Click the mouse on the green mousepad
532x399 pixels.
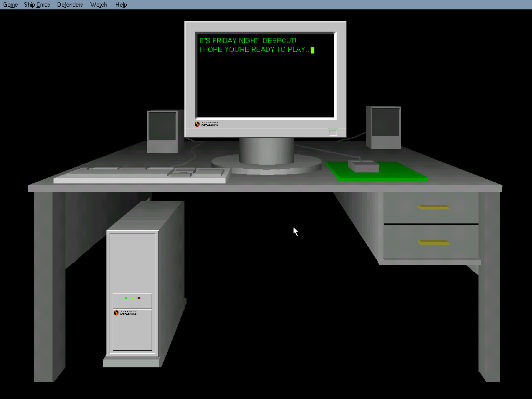(x=364, y=166)
